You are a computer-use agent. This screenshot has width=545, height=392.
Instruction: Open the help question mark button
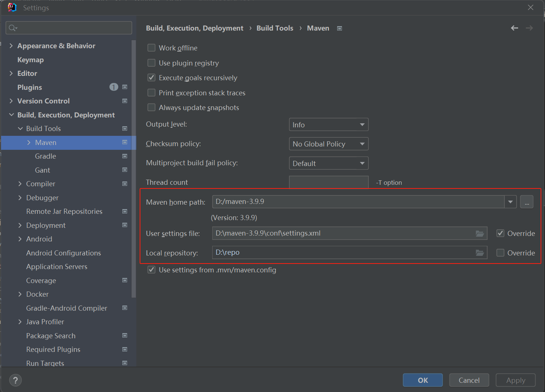click(x=15, y=380)
